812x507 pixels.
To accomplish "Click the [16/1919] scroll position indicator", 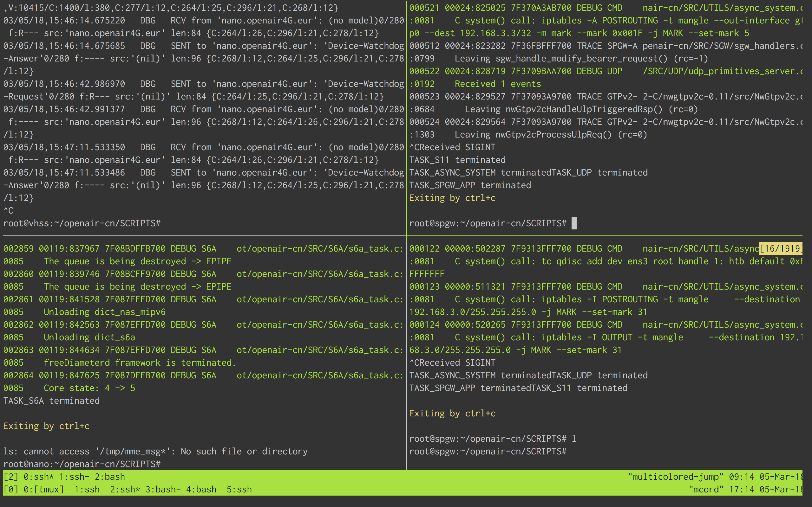I will tap(781, 248).
